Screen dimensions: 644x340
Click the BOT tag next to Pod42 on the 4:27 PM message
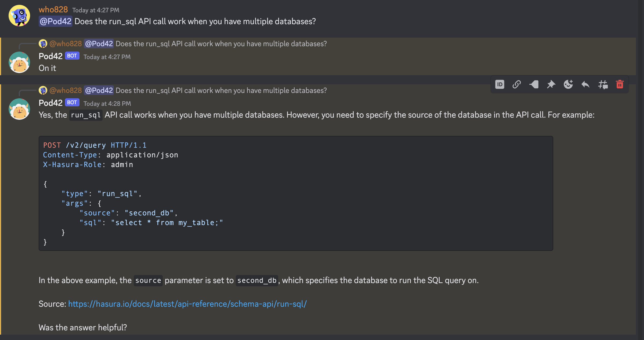click(72, 56)
